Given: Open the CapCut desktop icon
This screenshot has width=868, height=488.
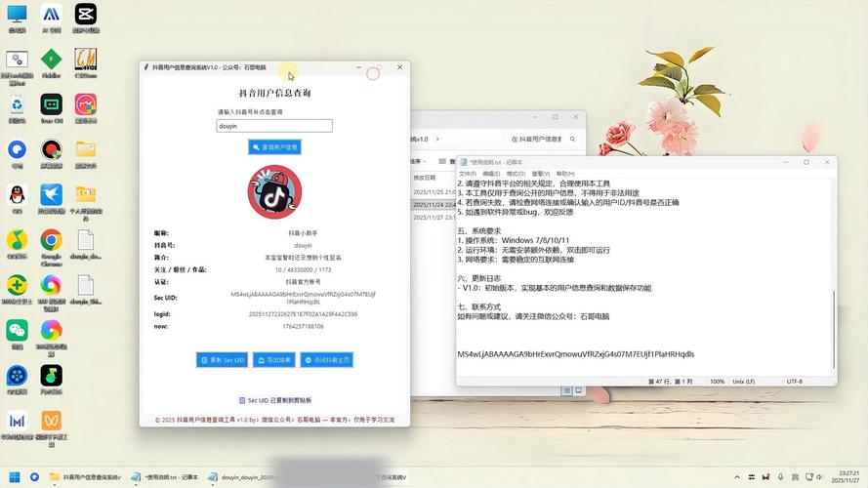Looking at the screenshot, I should pyautogui.click(x=86, y=15).
